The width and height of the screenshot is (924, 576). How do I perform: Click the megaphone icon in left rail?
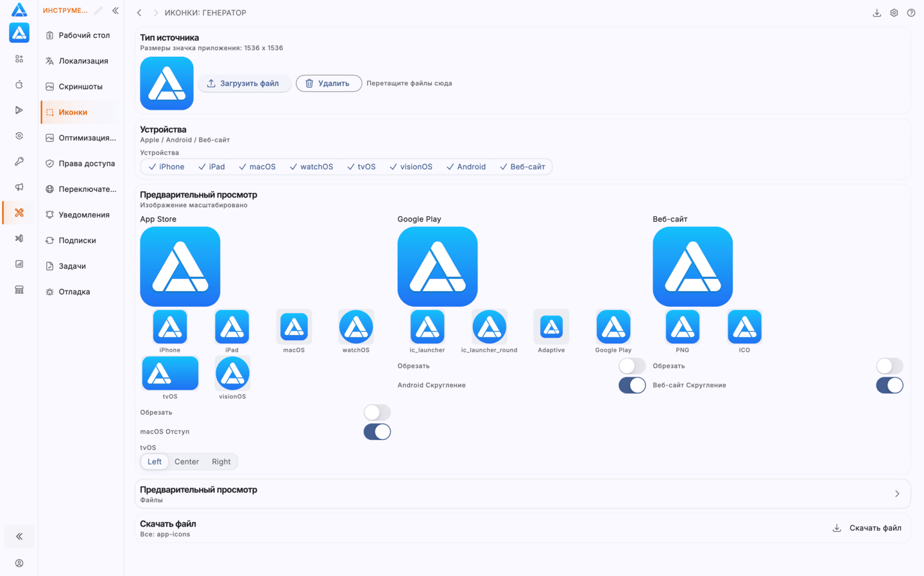(x=19, y=187)
